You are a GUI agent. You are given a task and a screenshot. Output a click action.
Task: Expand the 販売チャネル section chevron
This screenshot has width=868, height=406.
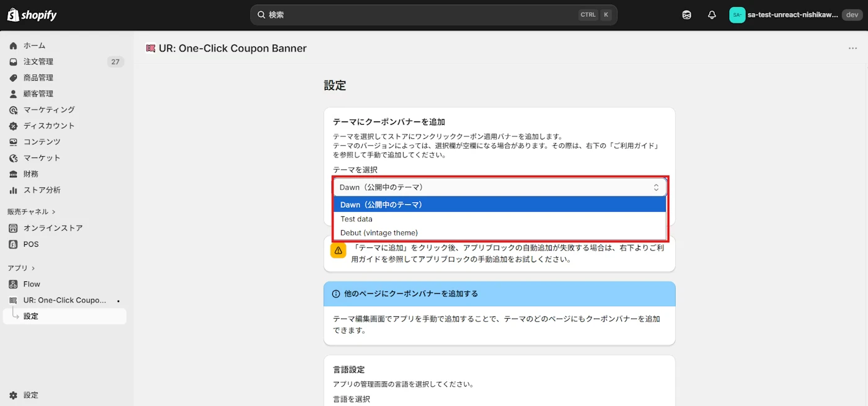pyautogui.click(x=53, y=212)
